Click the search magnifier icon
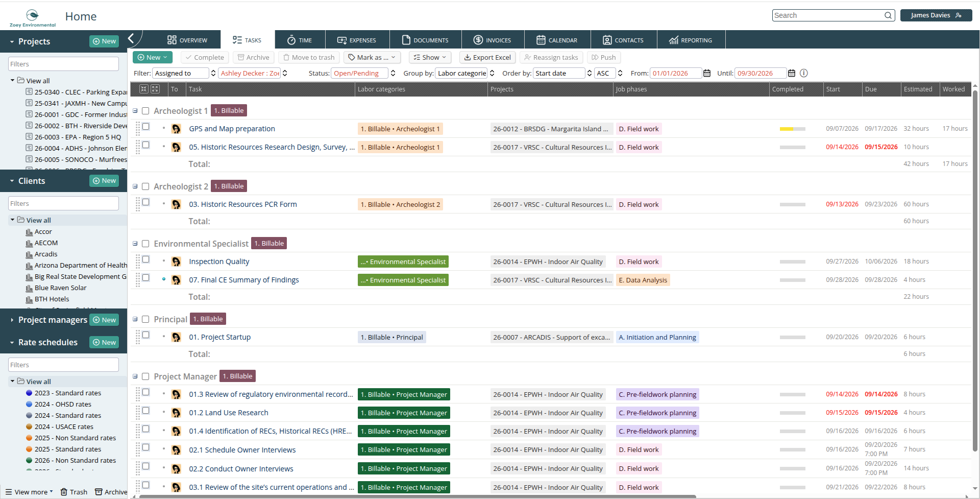The image size is (980, 499). click(x=888, y=15)
